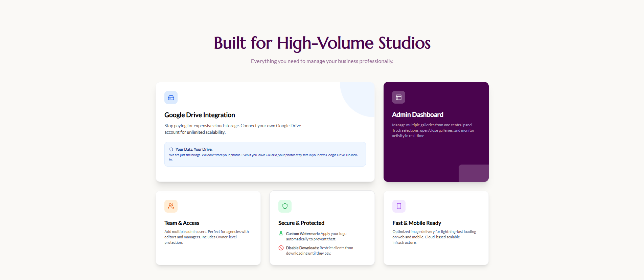Image resolution: width=644 pixels, height=280 pixels.
Task: Click the Fast & Mobile Ready phone icon
Action: [399, 206]
